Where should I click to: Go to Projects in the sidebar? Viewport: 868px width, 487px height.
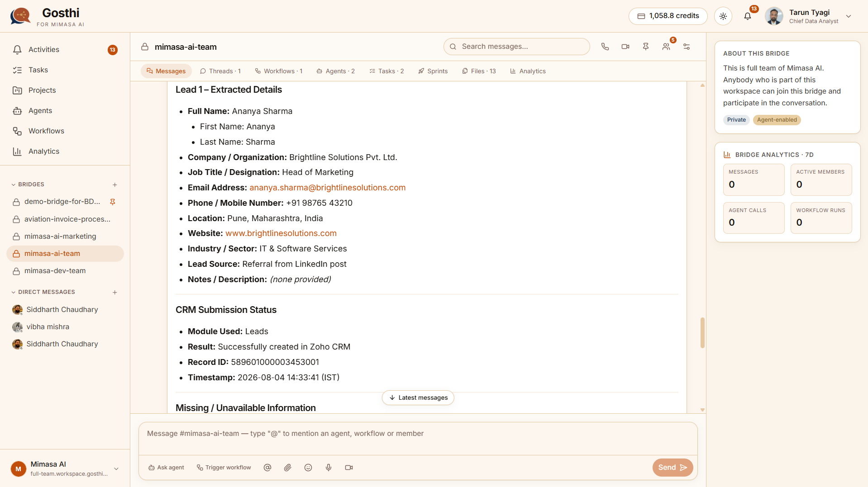(x=65, y=90)
